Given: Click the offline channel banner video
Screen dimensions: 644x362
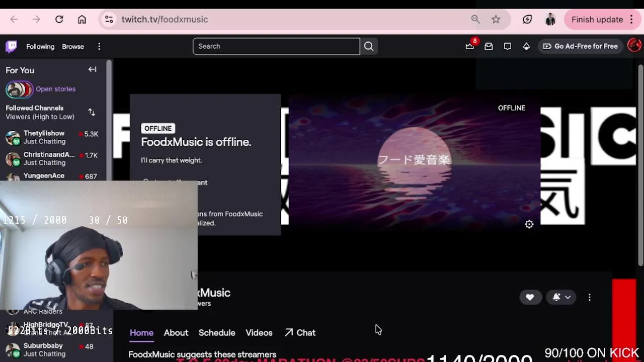Looking at the screenshot, I should click(x=415, y=164).
